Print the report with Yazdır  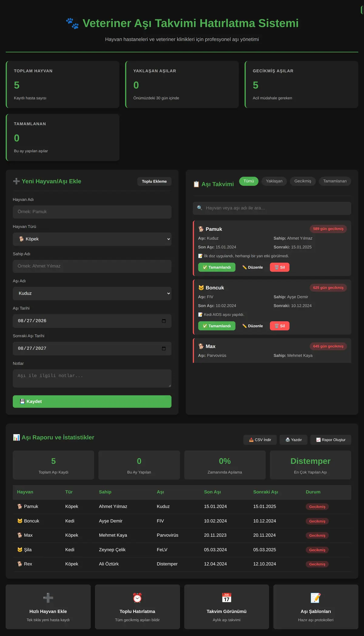293,440
